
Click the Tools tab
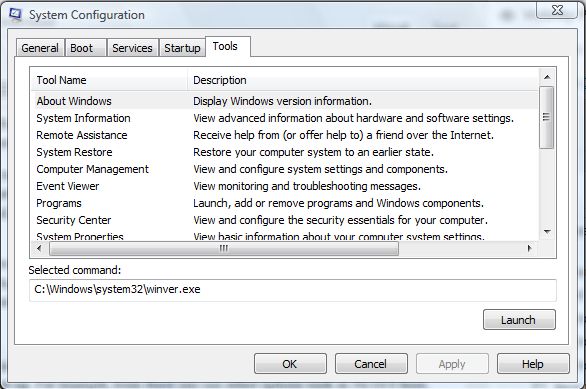tap(227, 47)
